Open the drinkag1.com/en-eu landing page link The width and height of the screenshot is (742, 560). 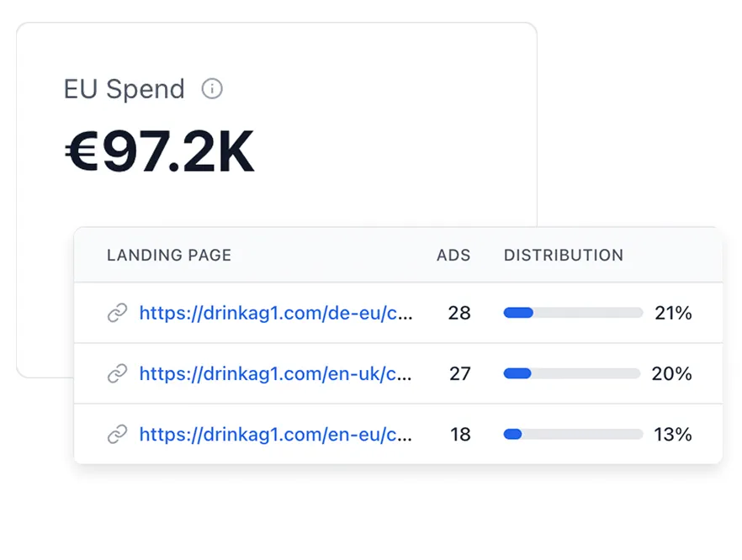tap(275, 435)
